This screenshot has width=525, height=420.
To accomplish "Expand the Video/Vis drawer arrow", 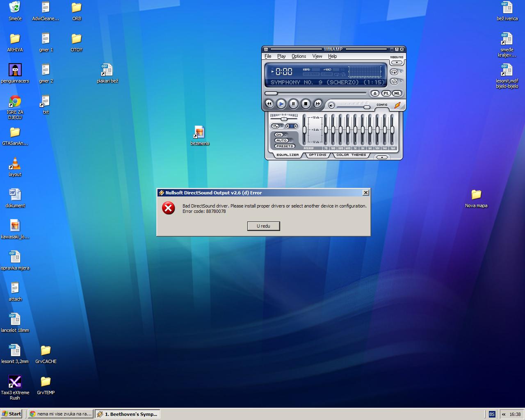I will 397,63.
